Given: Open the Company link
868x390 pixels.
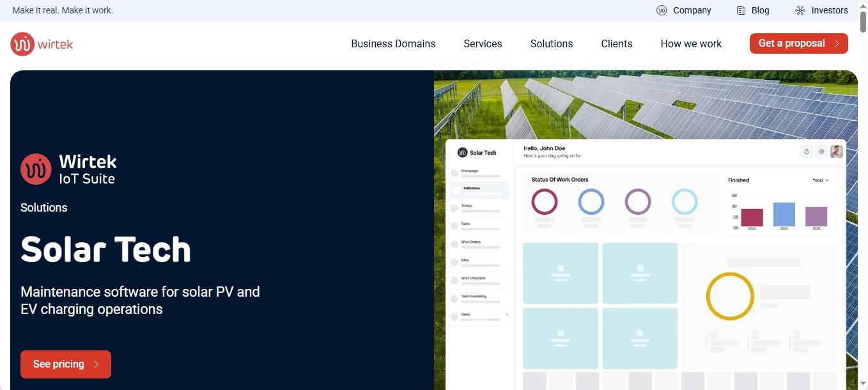Looking at the screenshot, I should click(x=692, y=10).
